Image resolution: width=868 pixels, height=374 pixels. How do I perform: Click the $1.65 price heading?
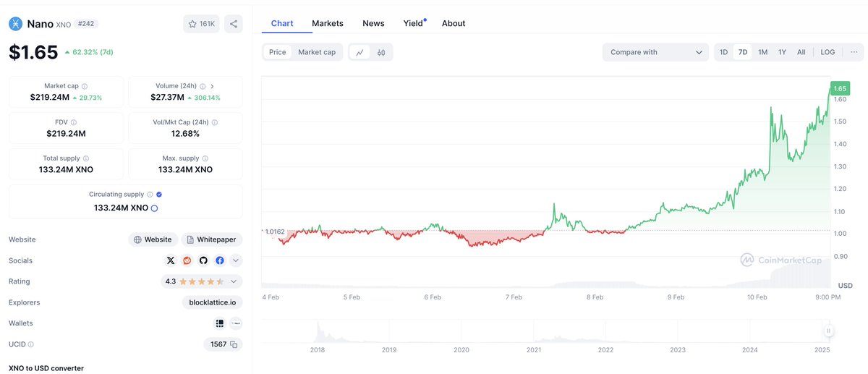[x=33, y=52]
